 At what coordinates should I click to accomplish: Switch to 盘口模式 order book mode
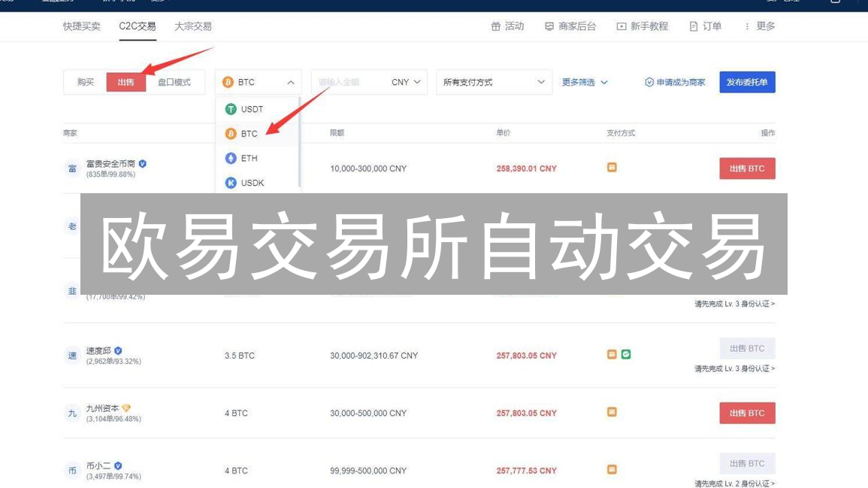pos(174,82)
